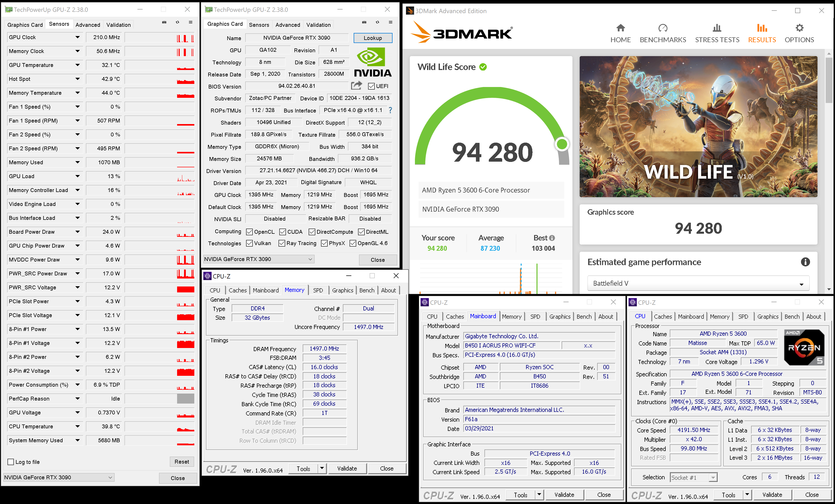Open HOME in 3DMark navigation

pyautogui.click(x=620, y=33)
